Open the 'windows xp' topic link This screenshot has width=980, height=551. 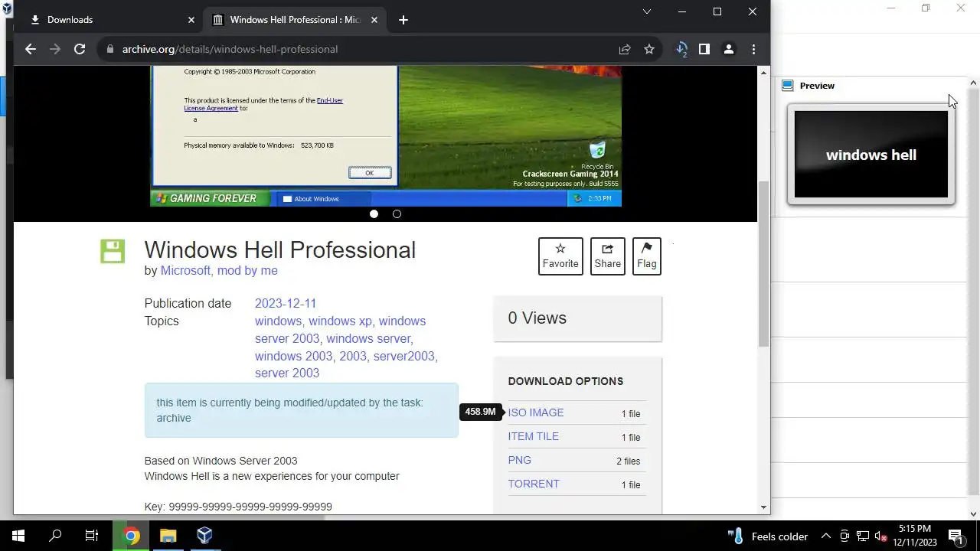(340, 321)
